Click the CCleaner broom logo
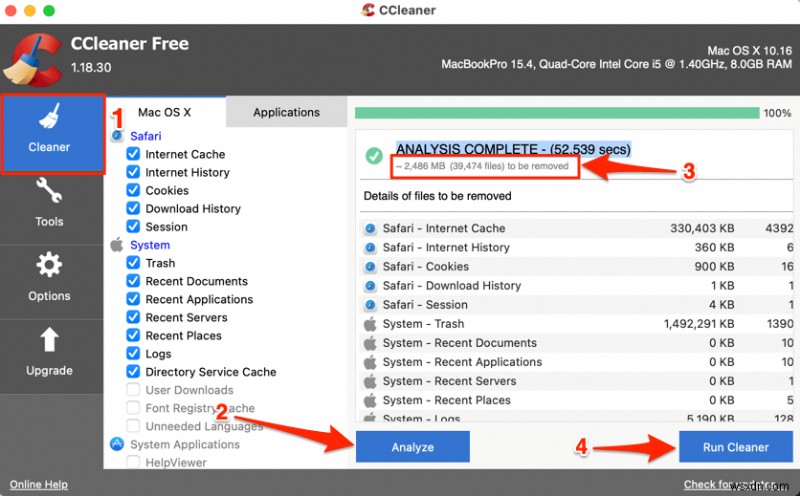 tap(32, 60)
